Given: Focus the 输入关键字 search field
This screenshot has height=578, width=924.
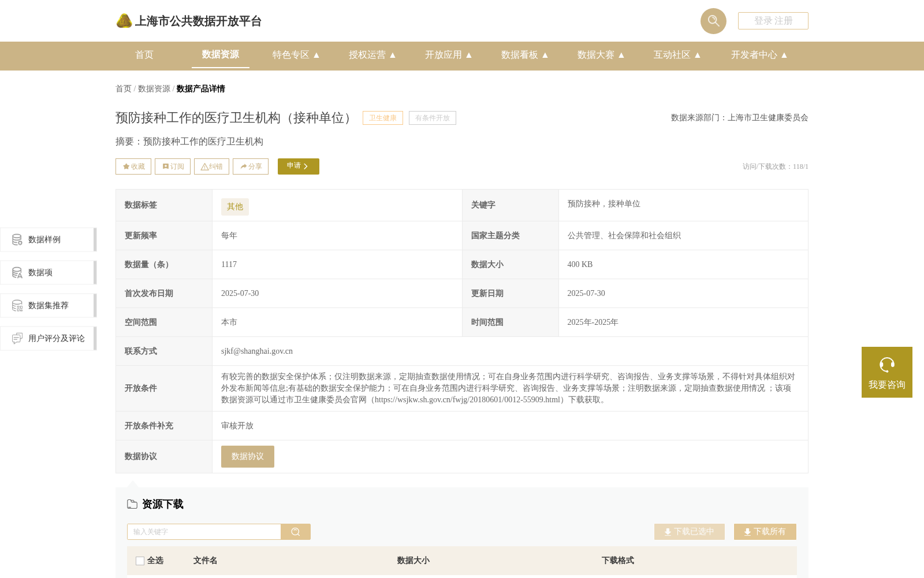Looking at the screenshot, I should [204, 532].
